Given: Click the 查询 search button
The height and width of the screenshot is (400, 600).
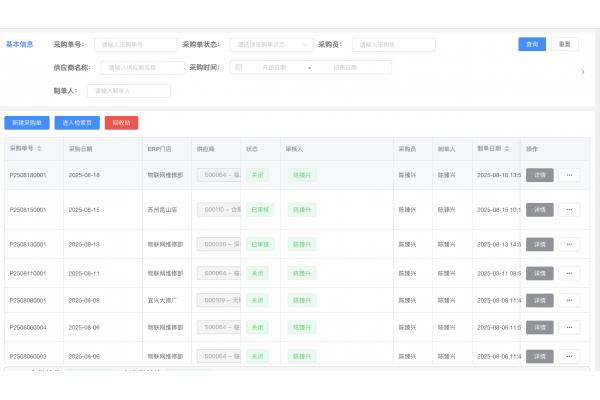Looking at the screenshot, I should pos(531,44).
